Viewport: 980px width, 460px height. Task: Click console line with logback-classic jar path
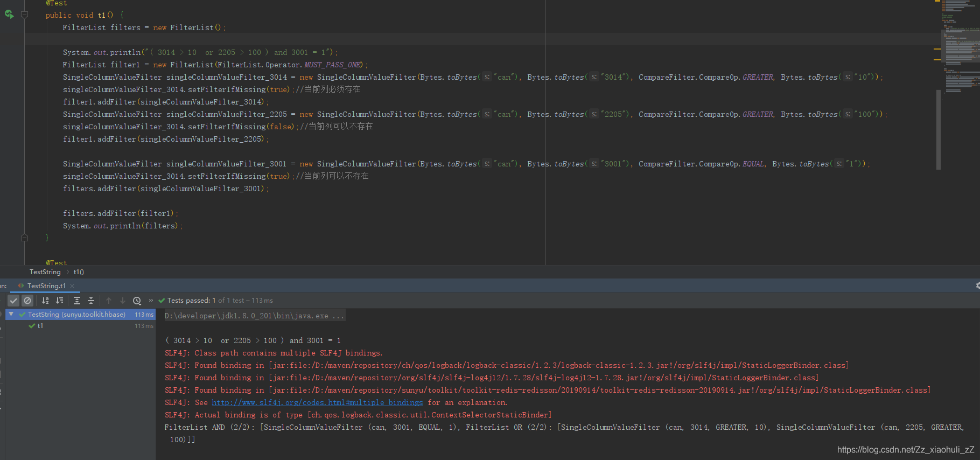[507, 365]
